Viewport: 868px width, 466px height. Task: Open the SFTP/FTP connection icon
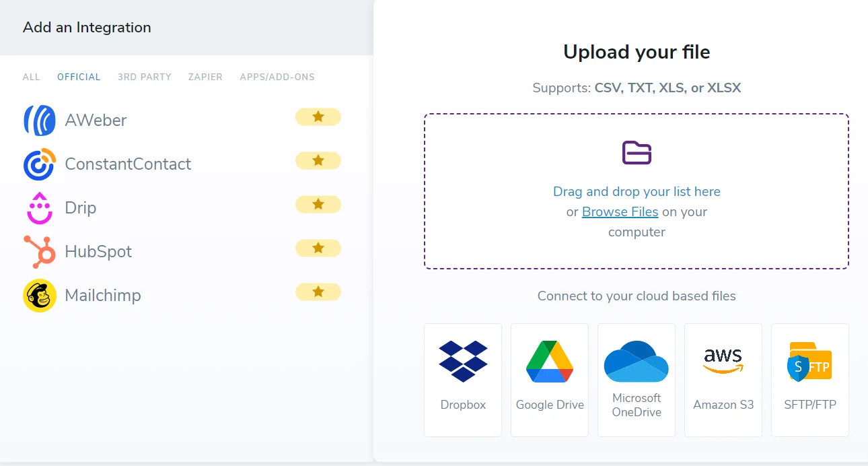click(x=809, y=360)
